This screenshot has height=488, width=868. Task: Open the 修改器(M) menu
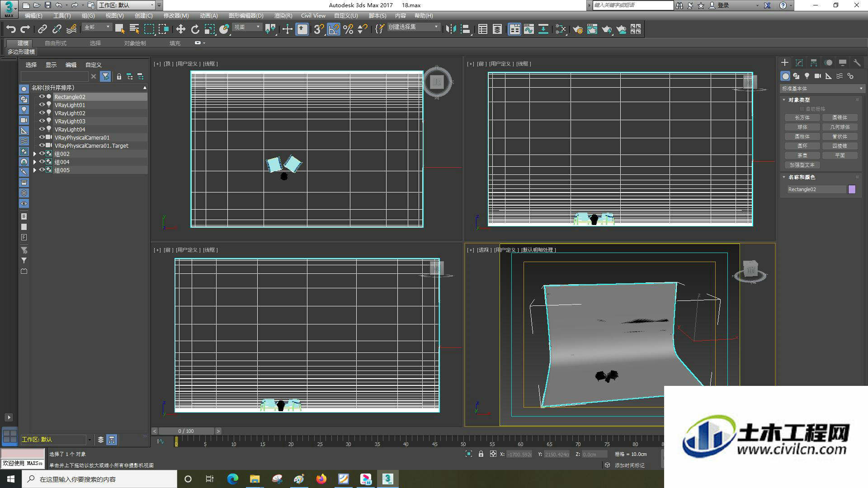click(176, 16)
